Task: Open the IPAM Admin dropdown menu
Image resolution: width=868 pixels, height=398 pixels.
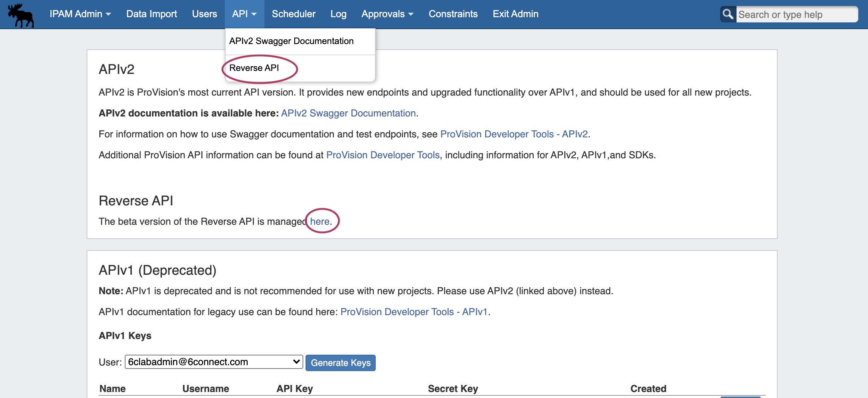Action: [80, 14]
